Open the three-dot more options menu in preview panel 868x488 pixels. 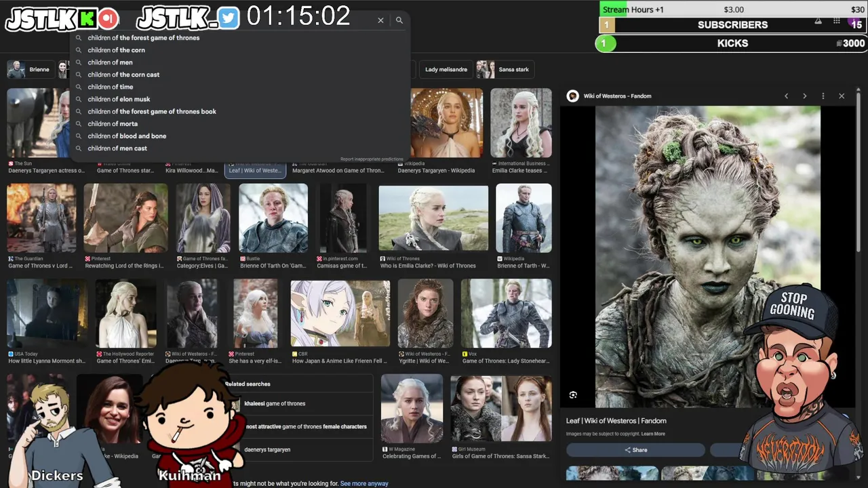coord(823,96)
